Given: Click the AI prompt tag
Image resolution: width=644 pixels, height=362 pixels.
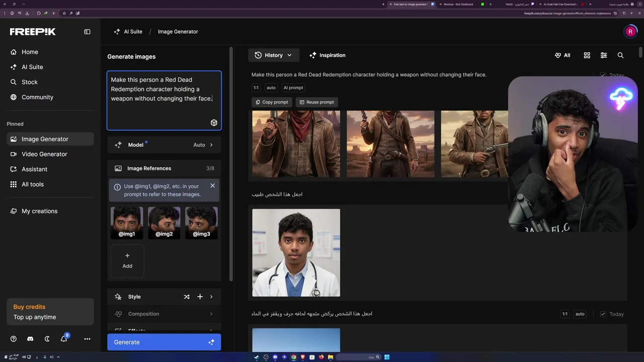Looking at the screenshot, I should point(293,87).
